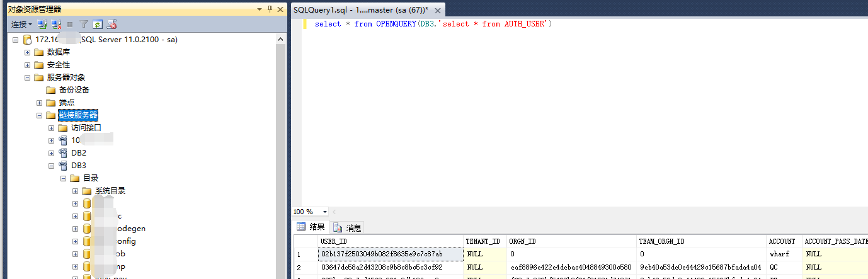This screenshot has height=279, width=868.
Task: Click the ACCOUNT cell containing QC
Action: pos(784,267)
